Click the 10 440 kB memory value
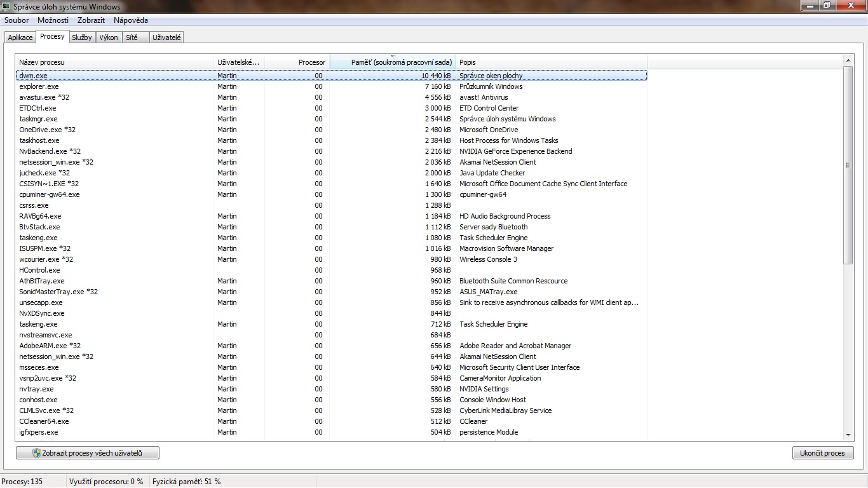 [x=436, y=76]
